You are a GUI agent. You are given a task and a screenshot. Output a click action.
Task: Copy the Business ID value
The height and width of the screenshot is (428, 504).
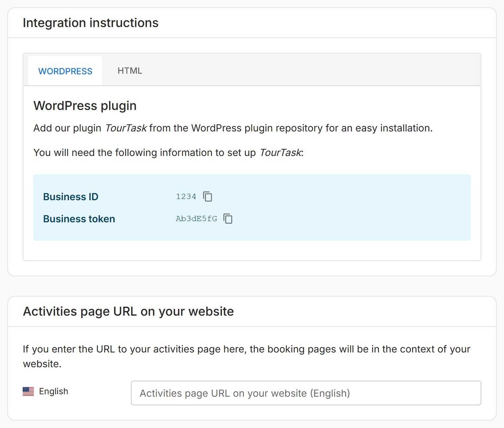click(208, 196)
